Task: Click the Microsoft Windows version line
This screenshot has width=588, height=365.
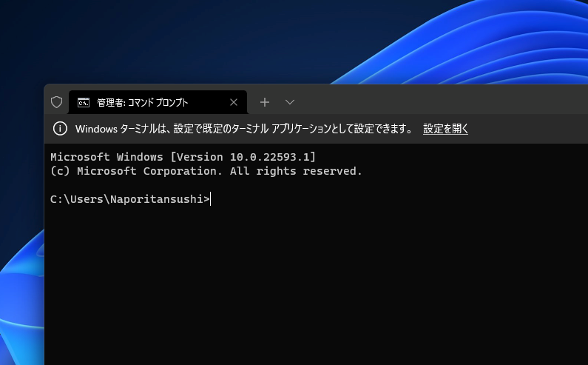Action: [x=183, y=157]
